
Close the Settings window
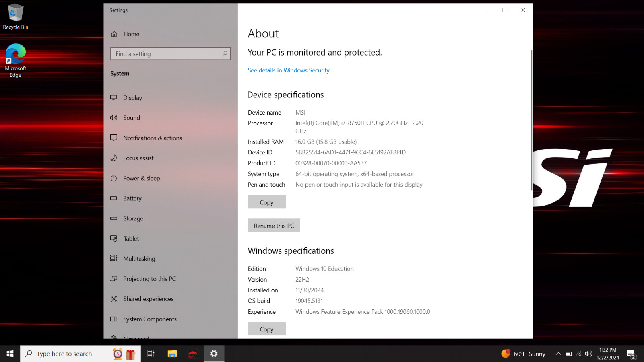(x=523, y=10)
